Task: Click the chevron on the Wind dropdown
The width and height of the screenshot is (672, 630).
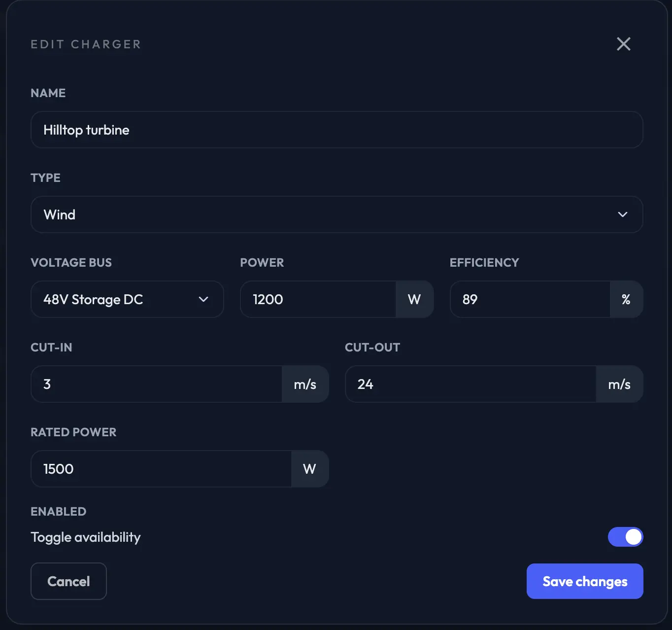Action: 622,214
